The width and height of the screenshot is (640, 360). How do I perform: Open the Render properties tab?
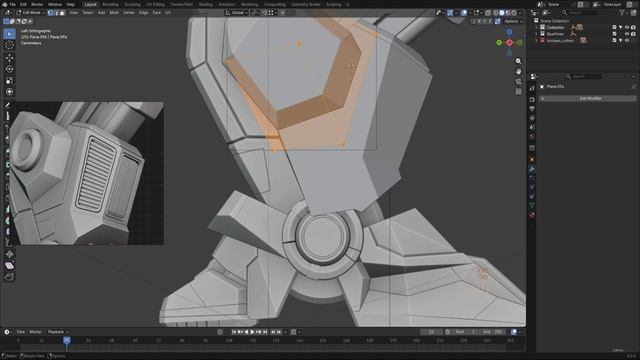point(532,100)
